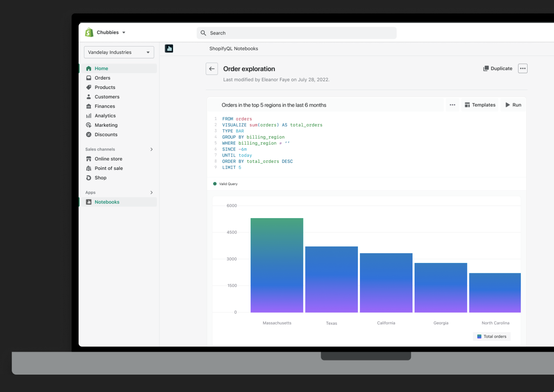
Task: Click the ShopifyQL Notebooks title text
Action: coord(234,48)
